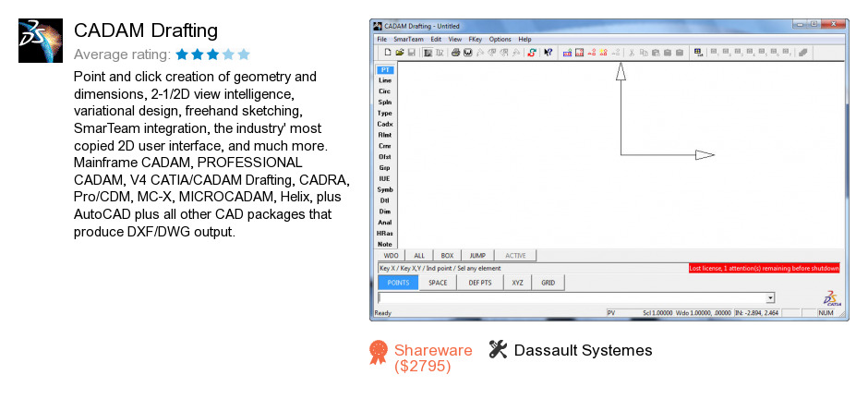868x399 pixels.
Task: Click the CATIA logo at bottom right
Action: point(831,297)
